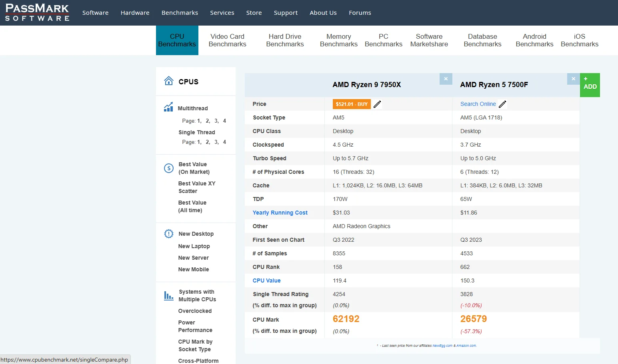Switch to Database Benchmarks tab
Screen dimensions: 618x364
[482, 40]
